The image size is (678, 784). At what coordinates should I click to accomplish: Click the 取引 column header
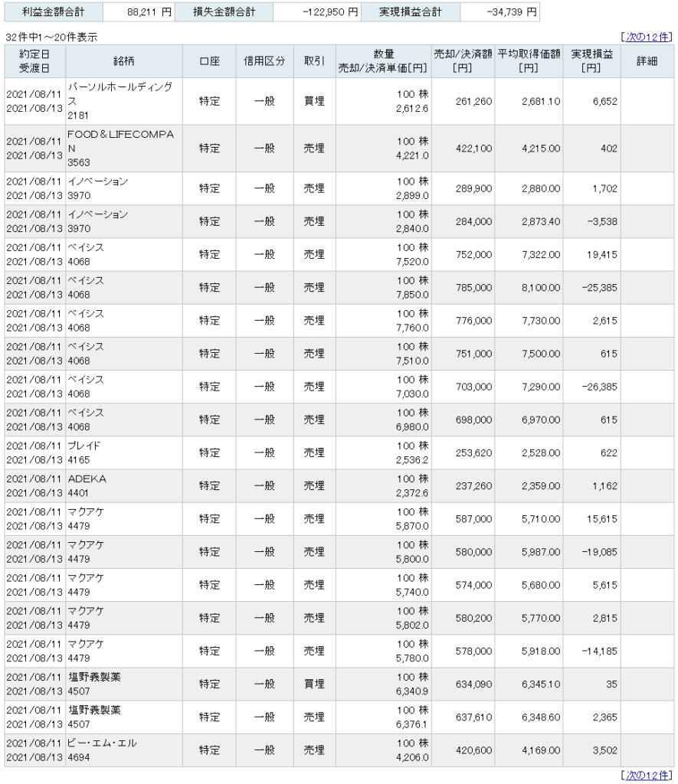pyautogui.click(x=314, y=61)
